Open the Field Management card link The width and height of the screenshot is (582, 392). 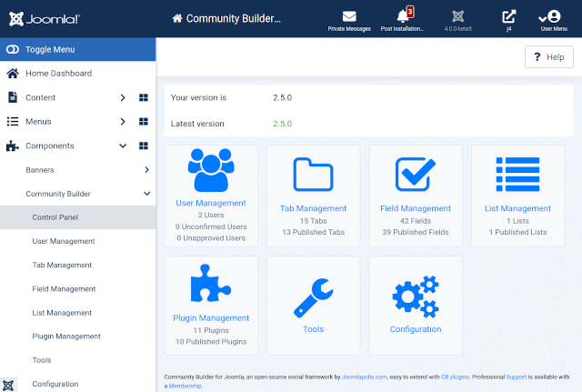pos(416,208)
